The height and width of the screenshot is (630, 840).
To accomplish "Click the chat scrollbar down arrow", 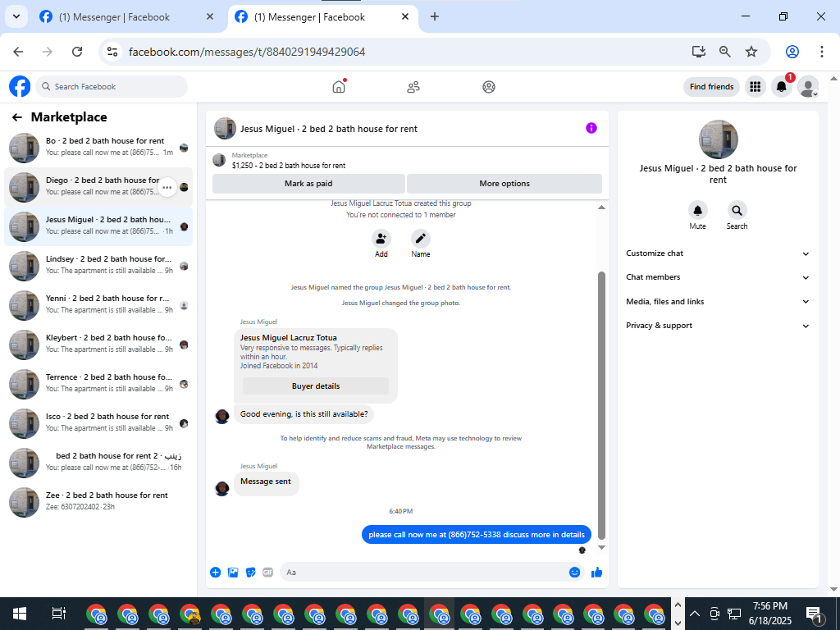I will coord(601,547).
